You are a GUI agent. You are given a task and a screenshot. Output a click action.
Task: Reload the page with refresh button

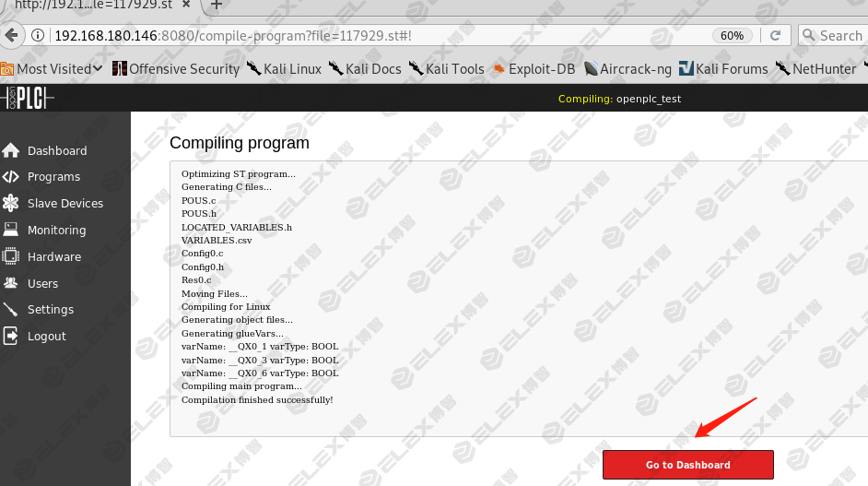pyautogui.click(x=775, y=36)
